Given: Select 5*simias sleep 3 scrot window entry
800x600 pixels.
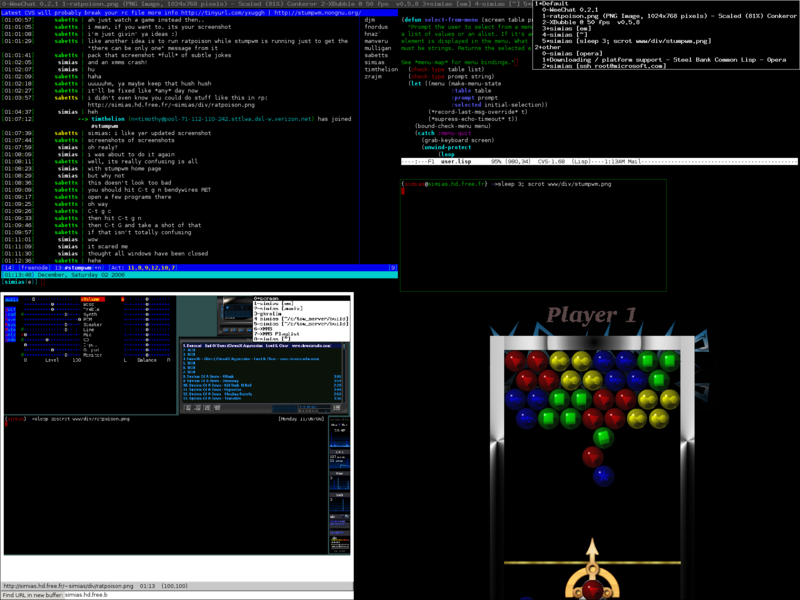Looking at the screenshot, I should tap(627, 41).
